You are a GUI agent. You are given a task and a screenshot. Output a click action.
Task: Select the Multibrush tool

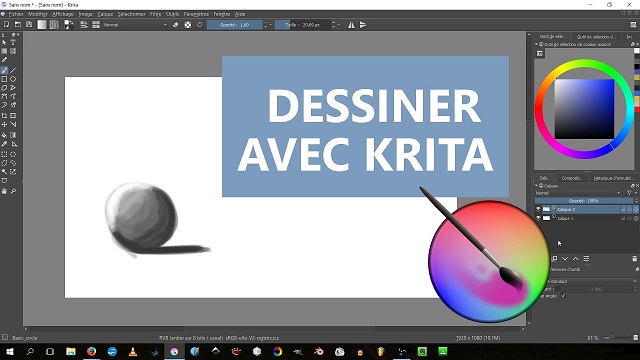tap(13, 105)
